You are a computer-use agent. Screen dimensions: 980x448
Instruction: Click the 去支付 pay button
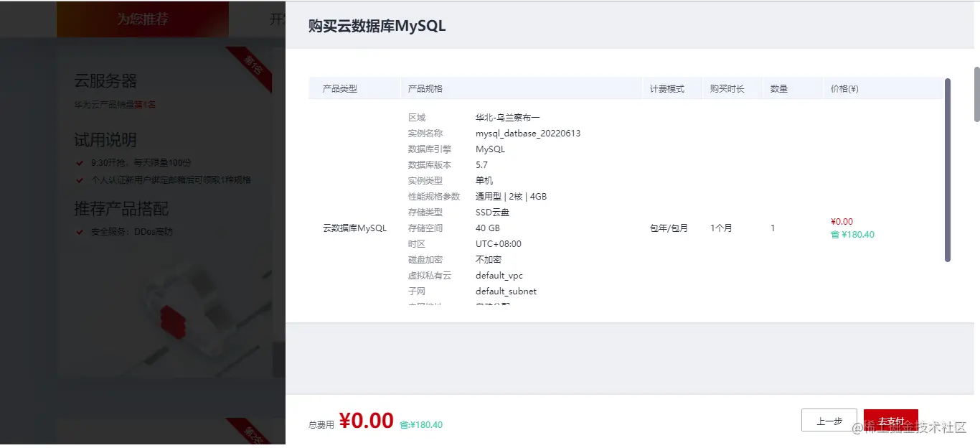pyautogui.click(x=890, y=421)
